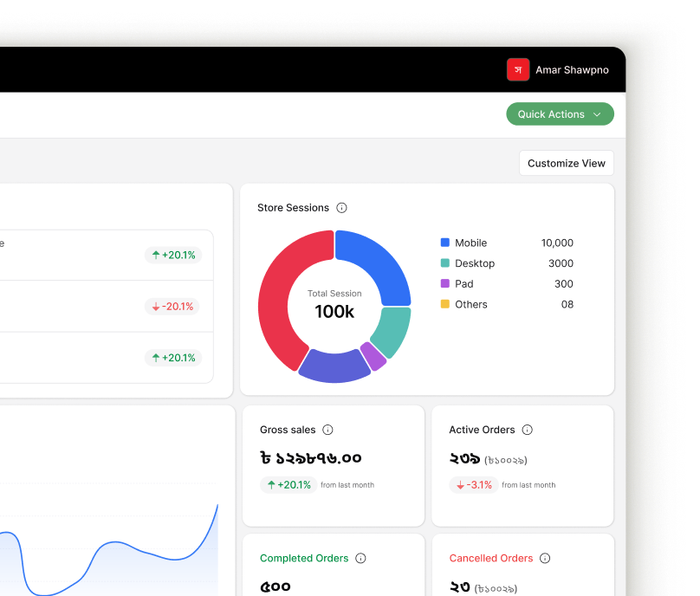The image size is (700, 596).
Task: Click the purple Pad legend swatch
Action: coord(444,283)
